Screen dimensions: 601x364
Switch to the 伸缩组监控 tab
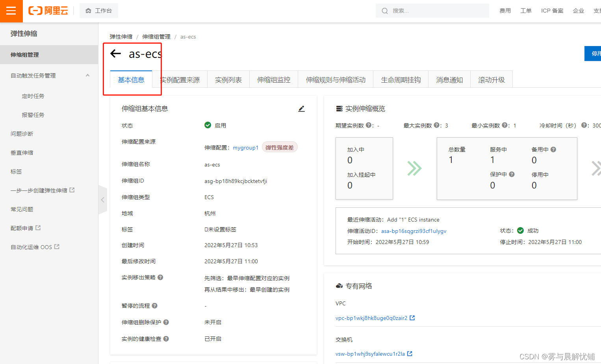pyautogui.click(x=274, y=79)
